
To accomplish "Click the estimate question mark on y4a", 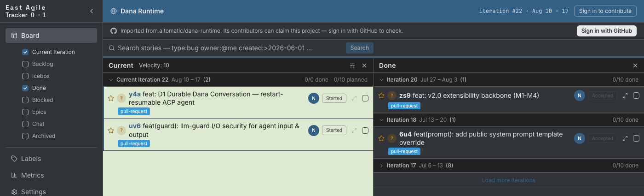I will tap(121, 98).
